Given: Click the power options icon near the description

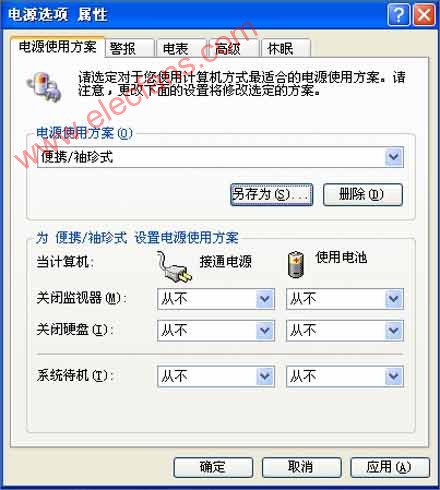Looking at the screenshot, I should coord(45,86).
